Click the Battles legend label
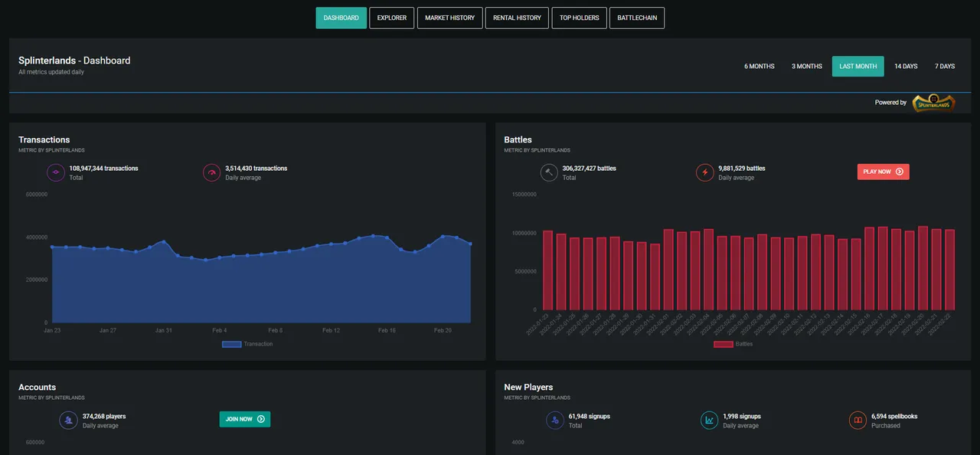 [744, 344]
